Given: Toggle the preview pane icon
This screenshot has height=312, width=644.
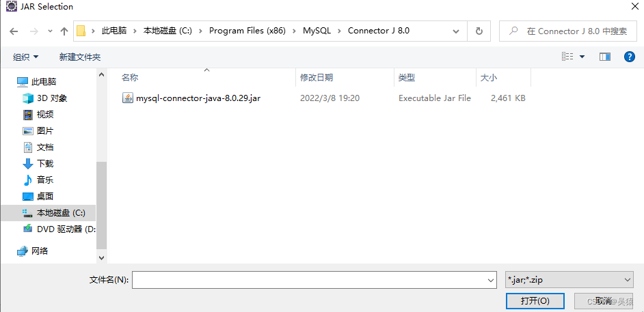Looking at the screenshot, I should (605, 57).
